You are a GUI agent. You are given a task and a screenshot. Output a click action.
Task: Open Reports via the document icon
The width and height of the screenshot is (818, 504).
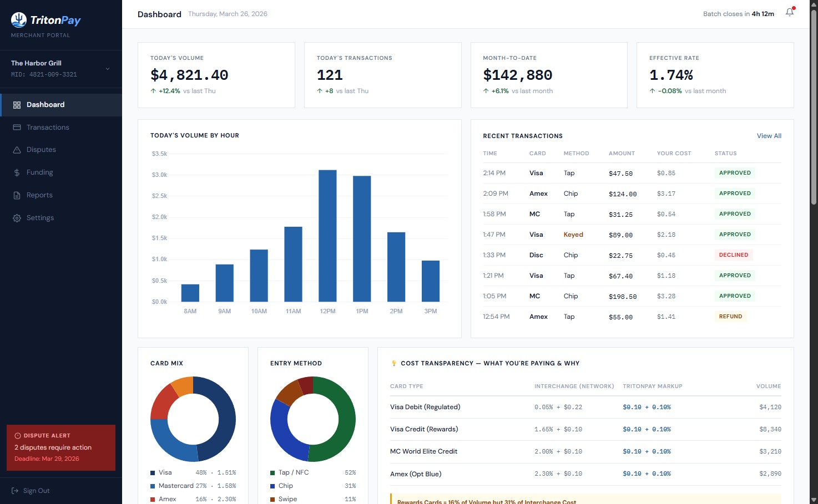tap(16, 195)
